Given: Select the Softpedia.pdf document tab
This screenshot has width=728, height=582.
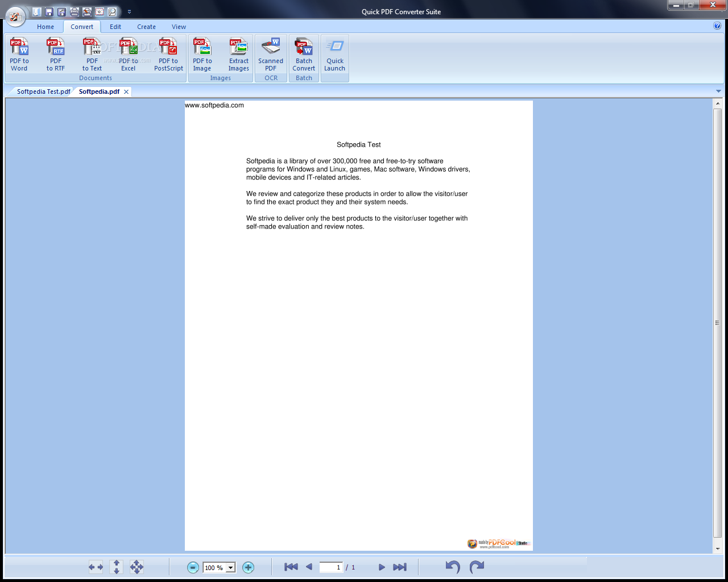Looking at the screenshot, I should [x=99, y=92].
